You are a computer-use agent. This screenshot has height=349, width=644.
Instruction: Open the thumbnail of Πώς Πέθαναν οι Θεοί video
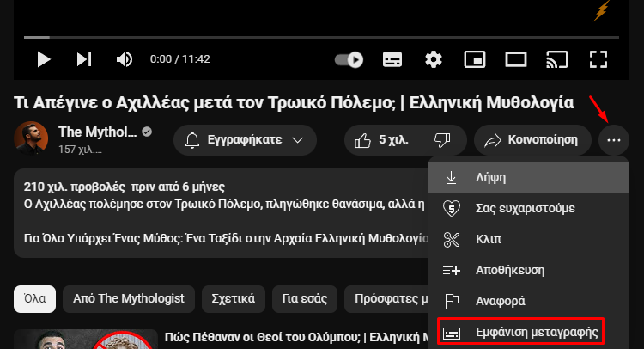[x=86, y=340]
